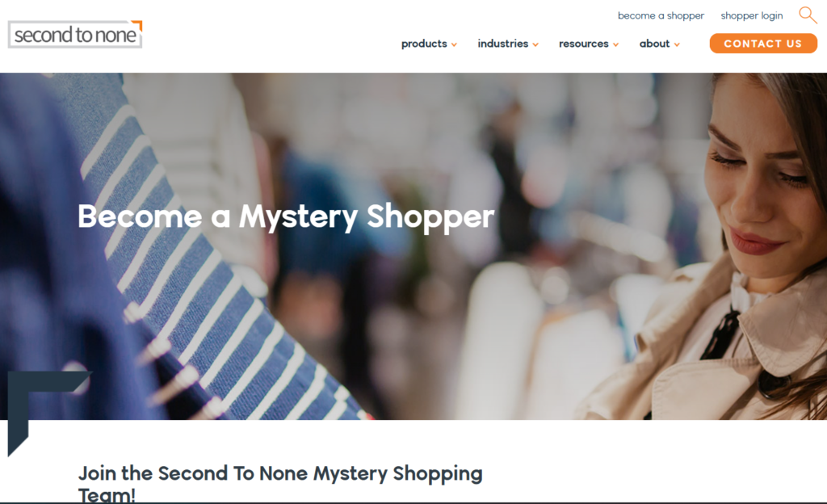This screenshot has height=504, width=827.
Task: Click the Contact Us button
Action: coord(763,44)
